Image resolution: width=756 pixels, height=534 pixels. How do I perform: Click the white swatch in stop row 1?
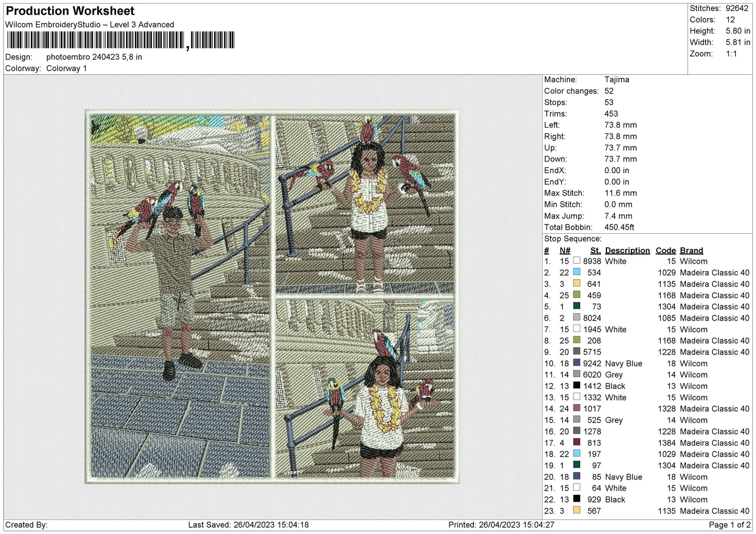pos(577,261)
